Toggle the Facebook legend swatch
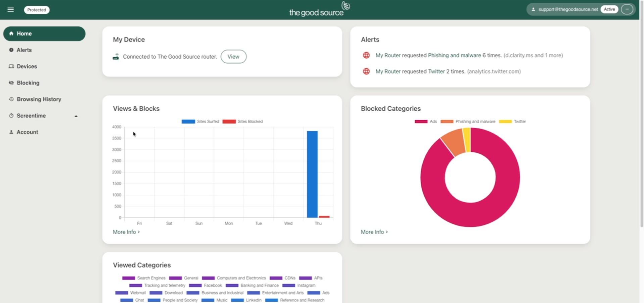Viewport: 644px width, 303px height. tap(195, 286)
